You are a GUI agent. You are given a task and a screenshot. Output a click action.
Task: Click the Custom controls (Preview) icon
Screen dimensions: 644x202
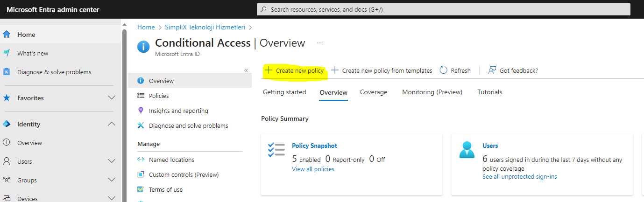[x=141, y=174]
